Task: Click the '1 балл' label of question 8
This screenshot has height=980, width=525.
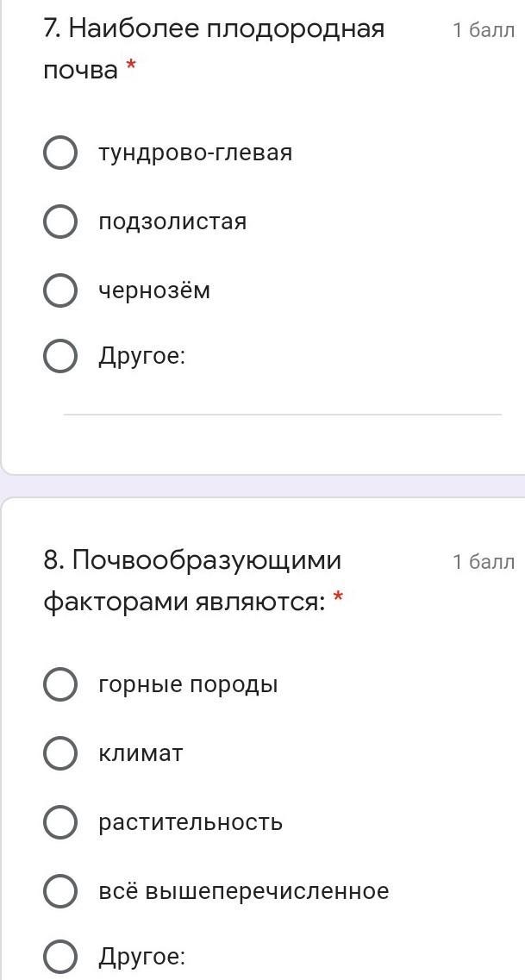Action: click(x=483, y=563)
